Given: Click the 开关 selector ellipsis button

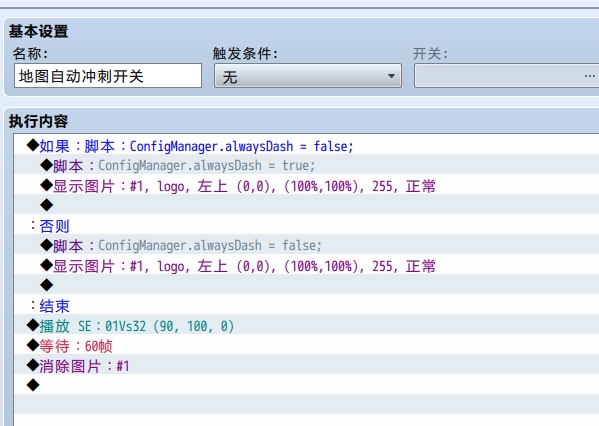Looking at the screenshot, I should click(589, 76).
